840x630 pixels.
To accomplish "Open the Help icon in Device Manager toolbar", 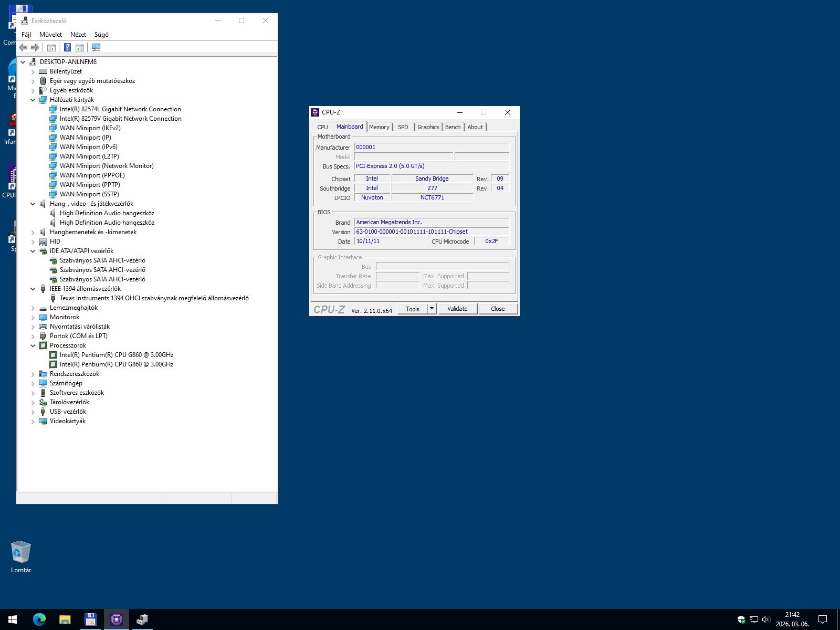I will [x=67, y=48].
